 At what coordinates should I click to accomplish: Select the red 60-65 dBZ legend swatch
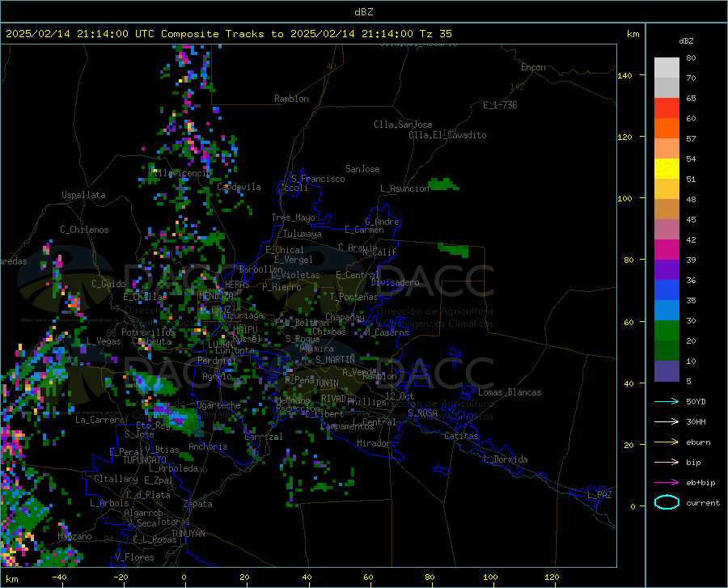[667, 108]
